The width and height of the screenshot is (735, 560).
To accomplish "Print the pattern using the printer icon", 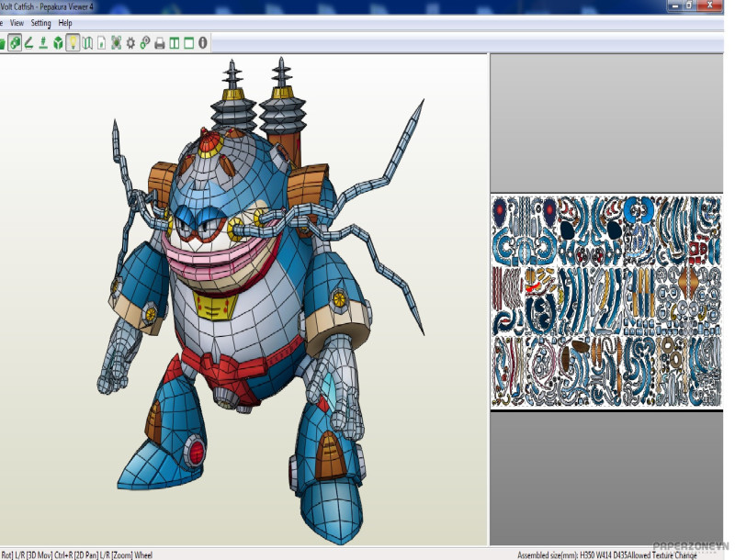I will (x=159, y=42).
